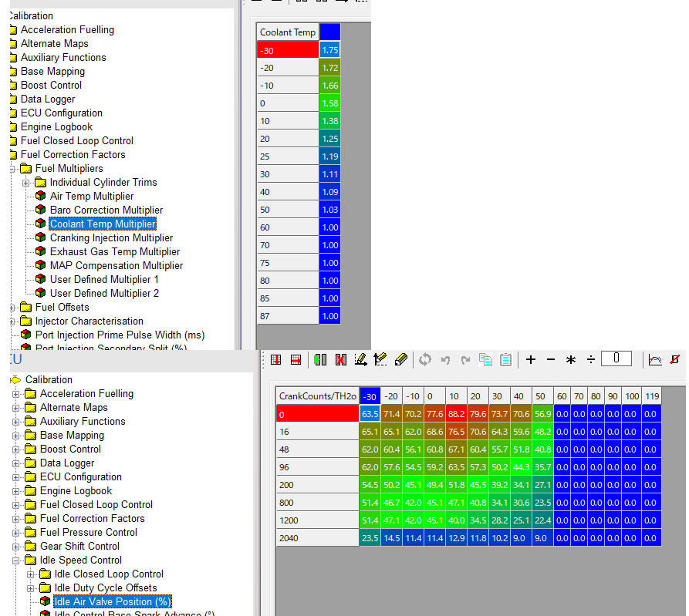Open the graph view icon in the toolbar
Screen dimensions: 689x616
[654, 360]
